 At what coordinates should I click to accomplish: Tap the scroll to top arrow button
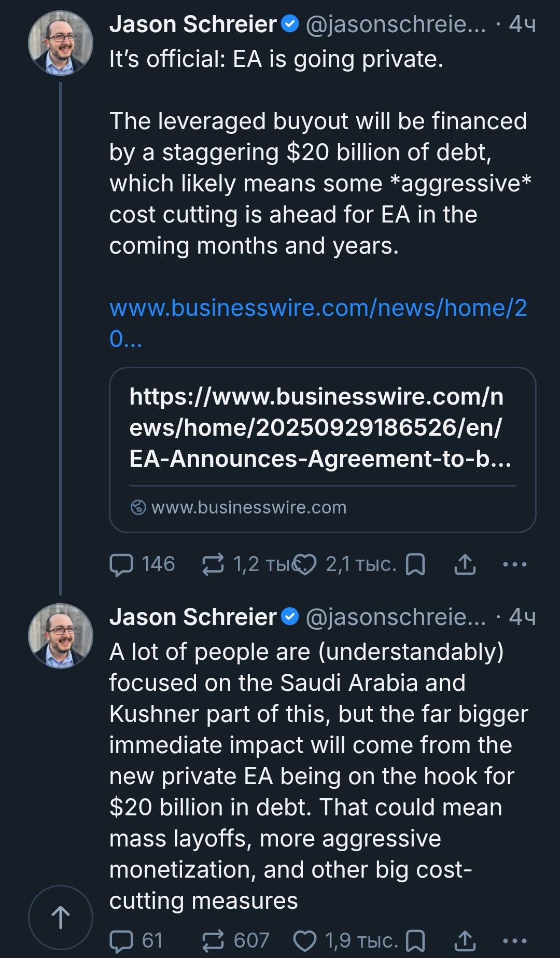click(61, 918)
